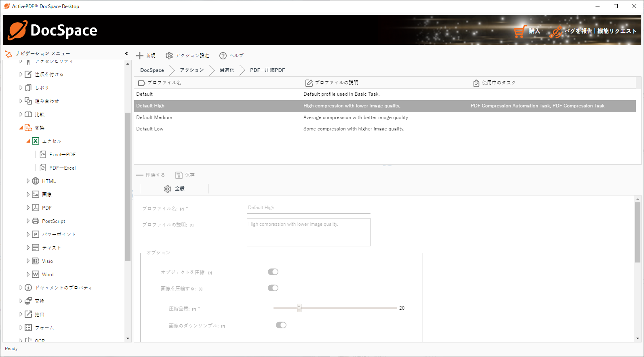Click the 新規 new button label
This screenshot has height=357, width=644.
pyautogui.click(x=151, y=56)
